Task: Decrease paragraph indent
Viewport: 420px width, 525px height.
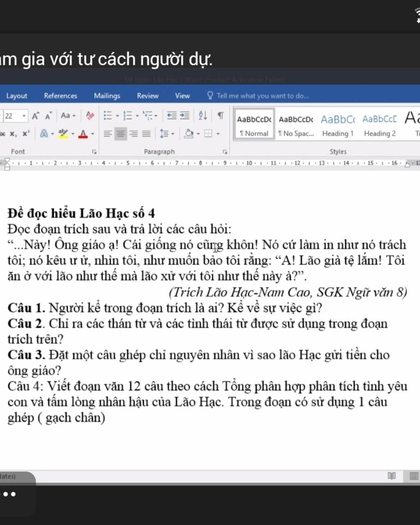Action: pyautogui.click(x=172, y=116)
